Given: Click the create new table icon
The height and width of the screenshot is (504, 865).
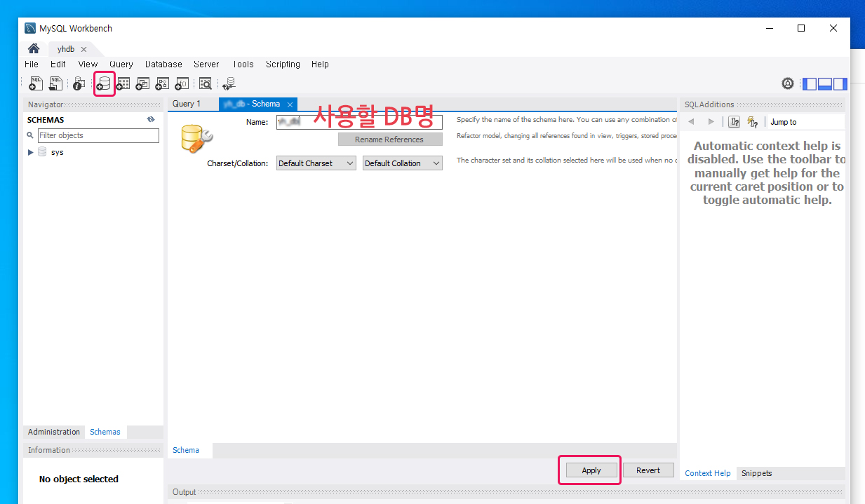Looking at the screenshot, I should tap(123, 84).
